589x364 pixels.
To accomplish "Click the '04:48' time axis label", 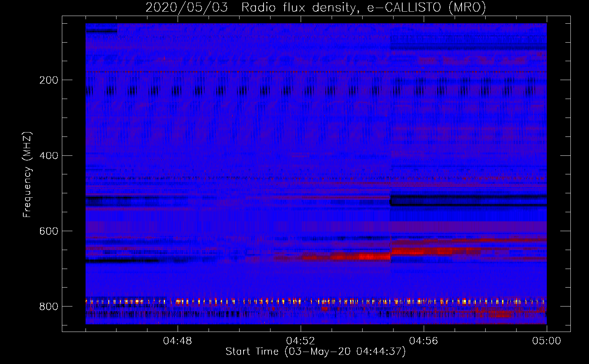I will click(x=178, y=341).
